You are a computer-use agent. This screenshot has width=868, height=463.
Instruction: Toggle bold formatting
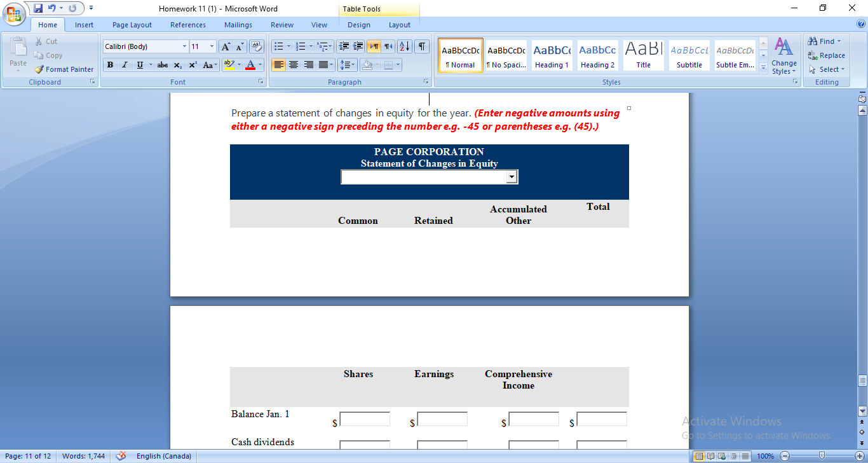click(109, 65)
